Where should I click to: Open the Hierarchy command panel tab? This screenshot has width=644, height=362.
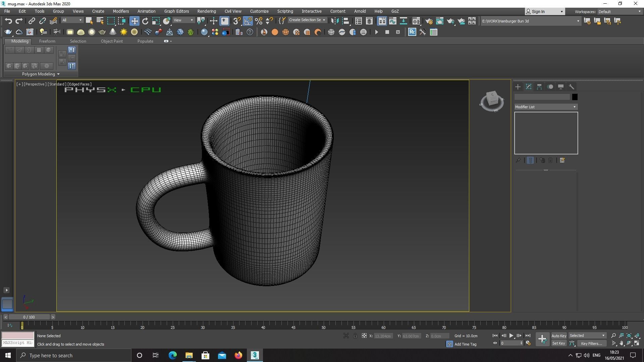click(539, 87)
